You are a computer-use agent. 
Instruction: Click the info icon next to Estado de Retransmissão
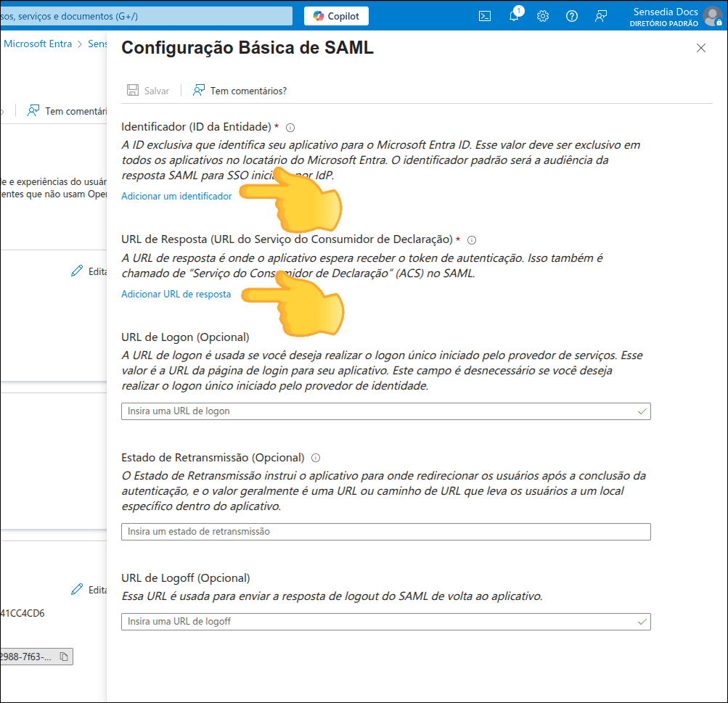[314, 457]
